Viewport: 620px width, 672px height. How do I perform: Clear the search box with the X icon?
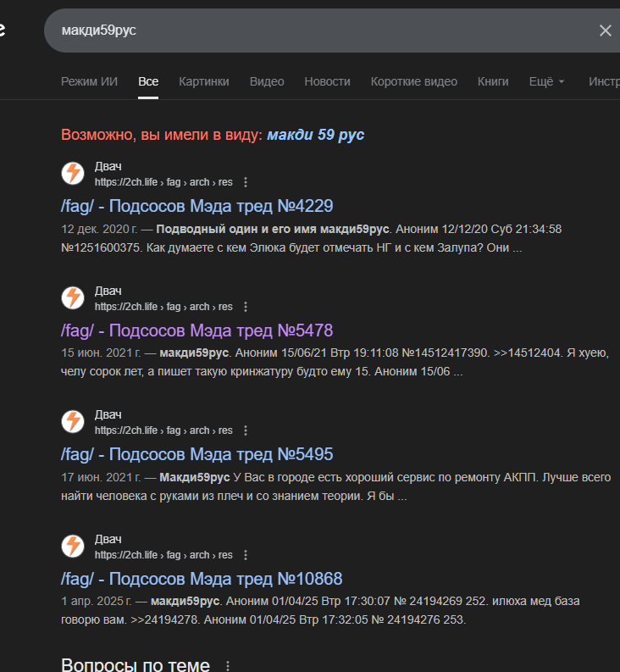point(605,31)
